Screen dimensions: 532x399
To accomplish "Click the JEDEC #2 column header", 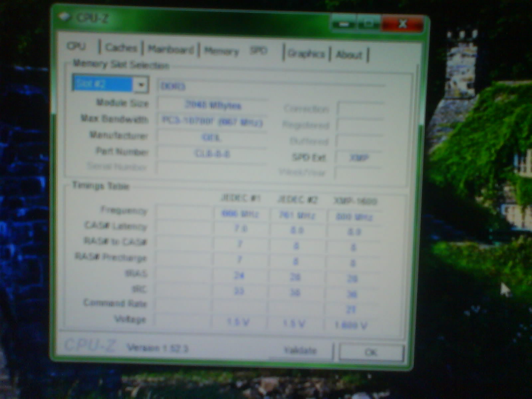I will pyautogui.click(x=297, y=199).
